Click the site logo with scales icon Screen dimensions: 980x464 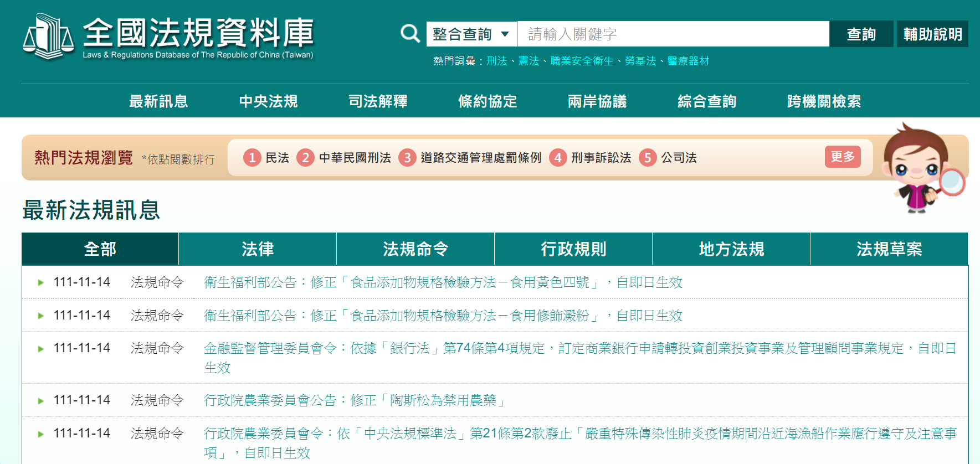(168, 37)
